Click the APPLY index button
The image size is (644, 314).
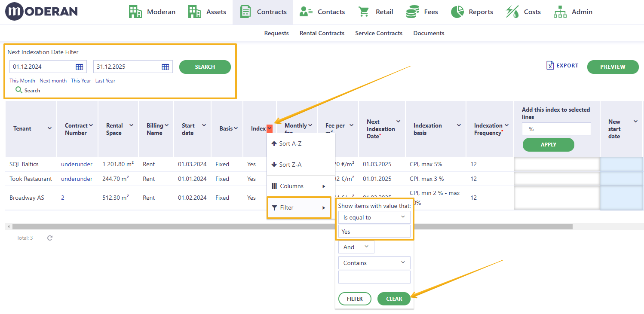[549, 144]
